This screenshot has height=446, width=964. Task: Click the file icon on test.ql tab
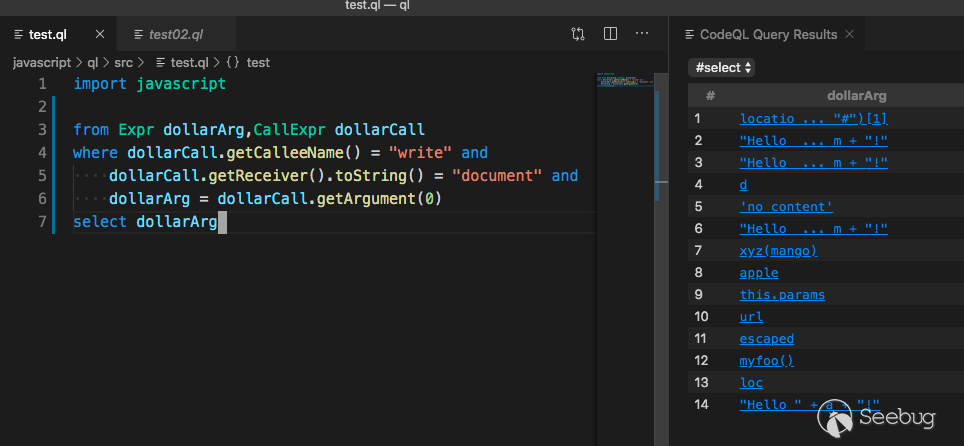(20, 35)
